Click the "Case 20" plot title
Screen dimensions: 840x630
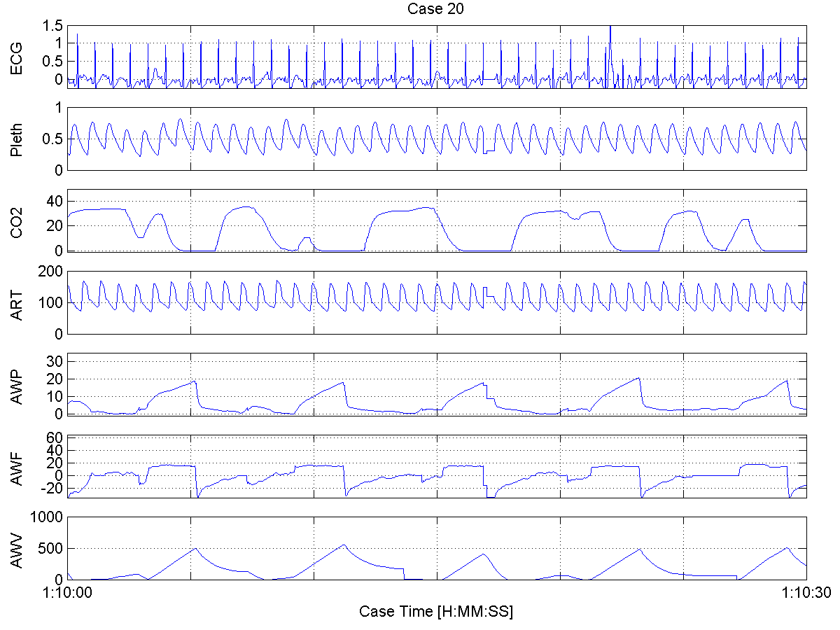[x=436, y=8]
